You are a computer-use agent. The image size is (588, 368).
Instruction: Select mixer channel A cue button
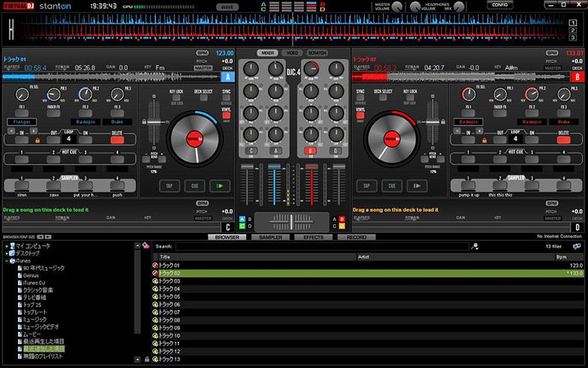[x=276, y=151]
